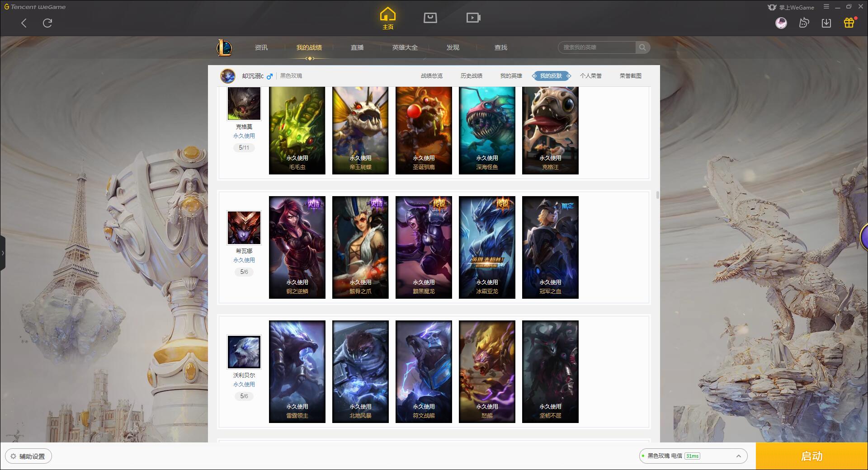Open the 主页 home icon
Viewport: 868px width, 470px height.
click(387, 19)
